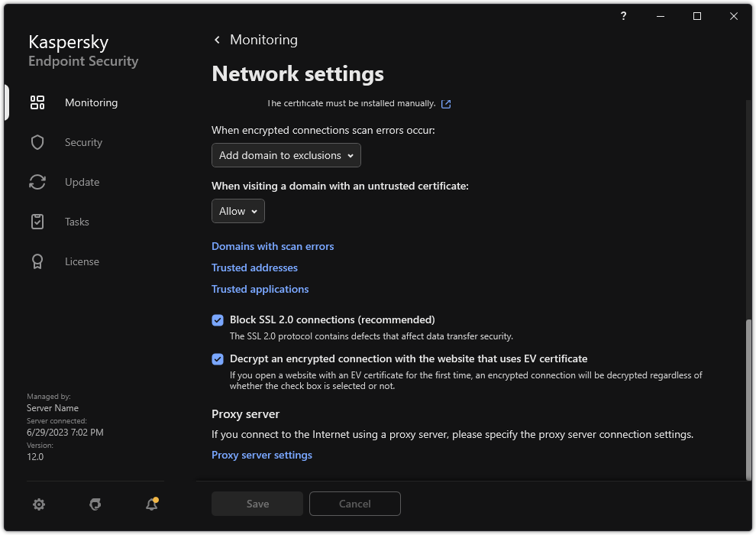Click the external link icon after certificate text
This screenshot has width=756, height=535.
447,103
